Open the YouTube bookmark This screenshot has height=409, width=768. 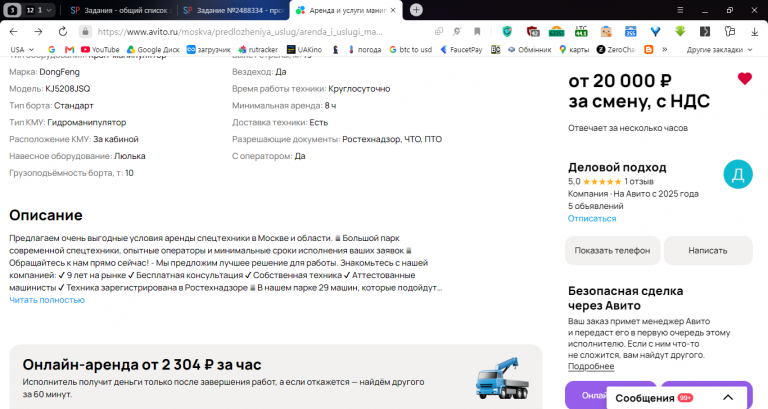point(100,49)
